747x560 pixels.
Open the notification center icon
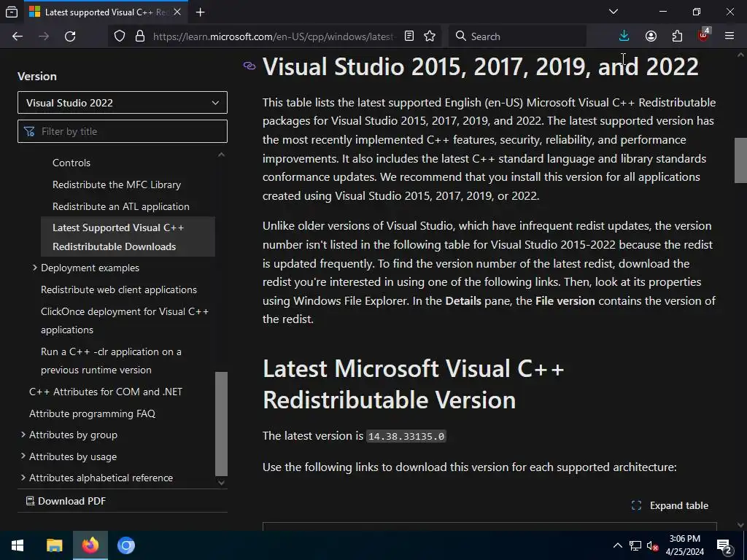pos(724,545)
